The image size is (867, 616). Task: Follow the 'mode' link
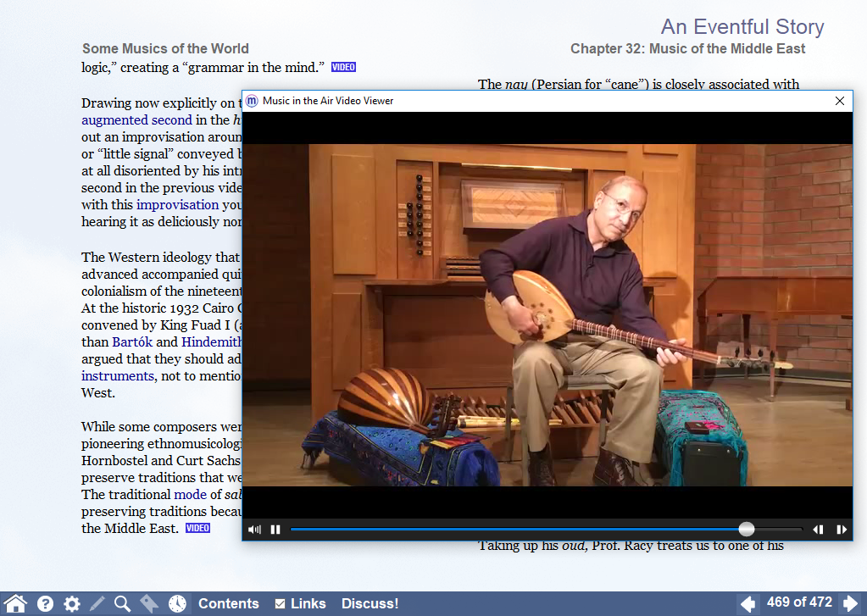190,494
